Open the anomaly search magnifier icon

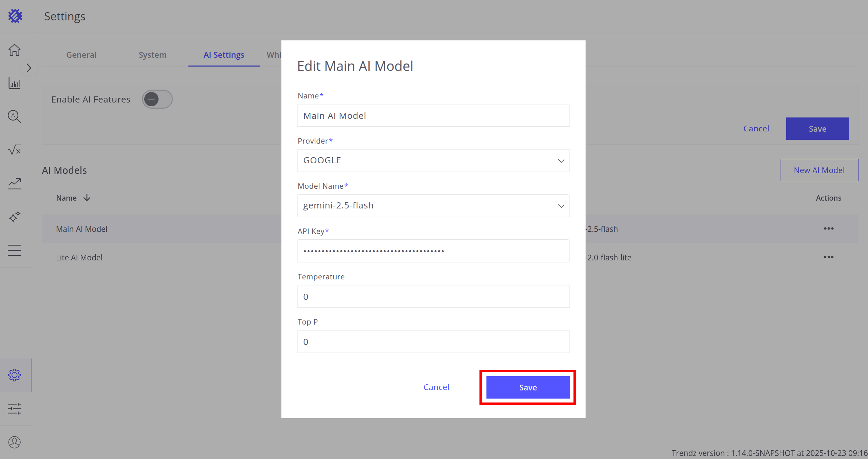point(15,116)
